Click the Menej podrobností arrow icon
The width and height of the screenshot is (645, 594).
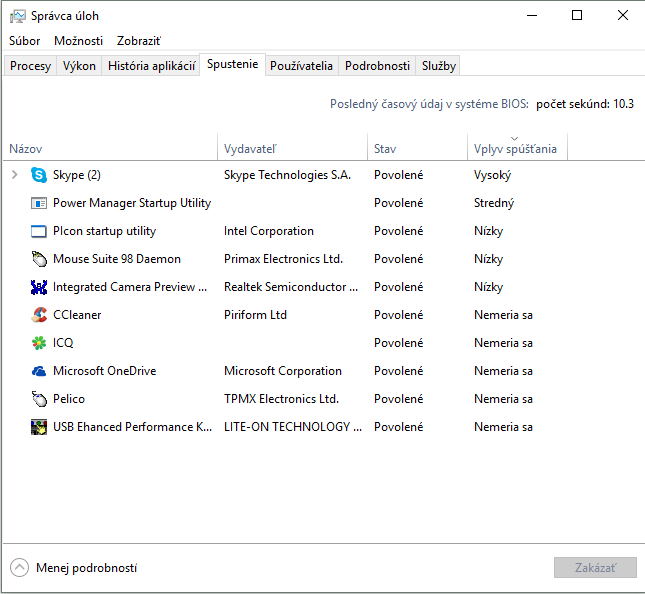[x=19, y=568]
